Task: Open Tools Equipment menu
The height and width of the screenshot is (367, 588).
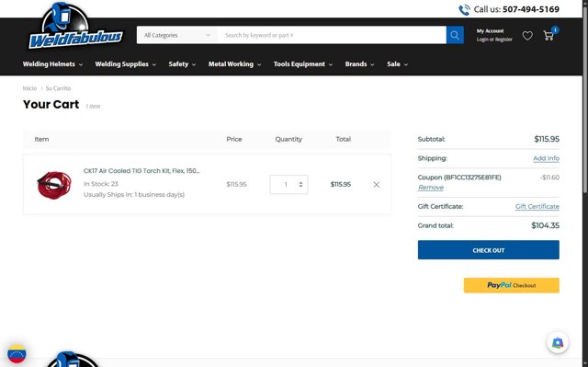Action: (302, 64)
